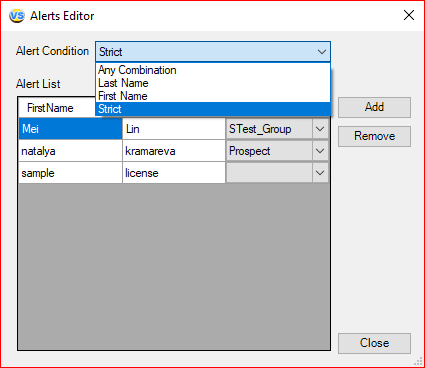
Task: Click the FirstName column header
Action: tap(57, 108)
